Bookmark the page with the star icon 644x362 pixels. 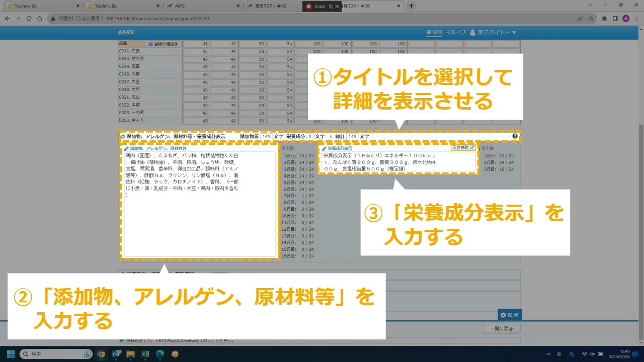[591, 19]
